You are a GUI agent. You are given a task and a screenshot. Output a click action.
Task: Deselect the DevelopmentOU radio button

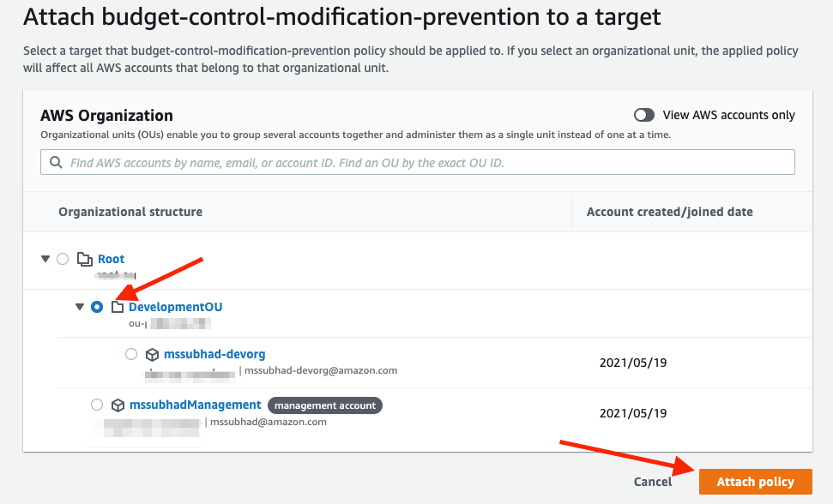click(97, 306)
